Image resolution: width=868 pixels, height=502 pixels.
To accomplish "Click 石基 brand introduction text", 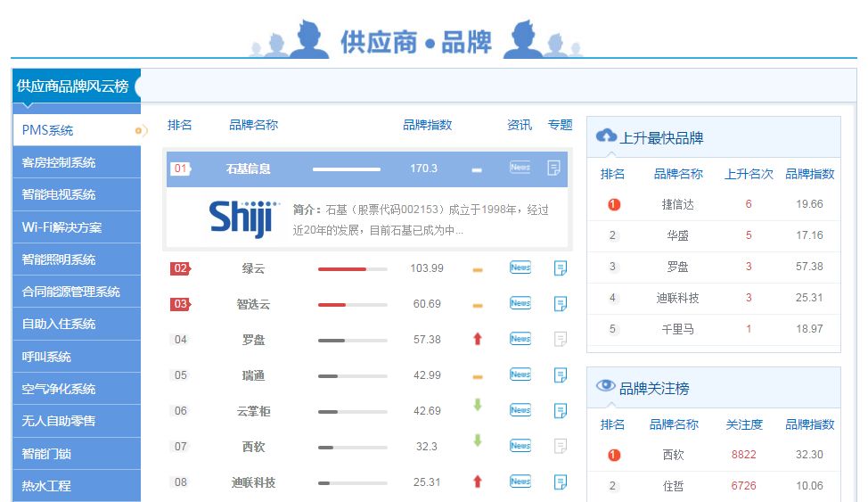I will pos(421,219).
